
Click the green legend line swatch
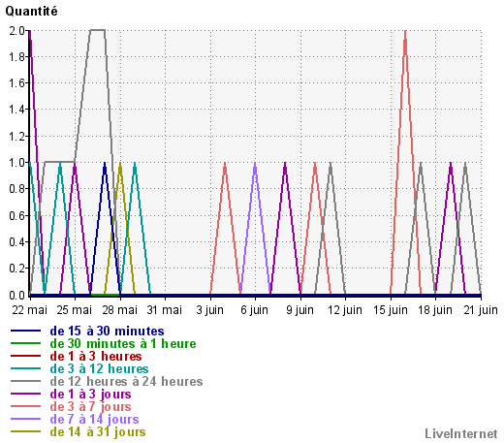[25, 343]
